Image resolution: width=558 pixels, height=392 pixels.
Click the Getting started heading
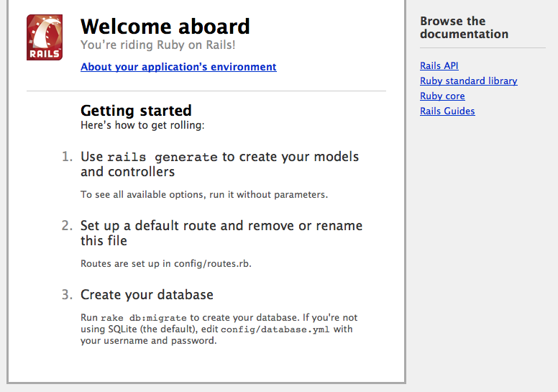(x=136, y=110)
